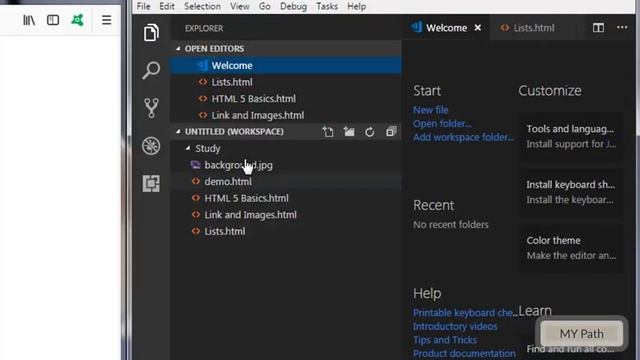Open browser hamburger menu
This screenshot has width=640, height=360.
coord(107,20)
